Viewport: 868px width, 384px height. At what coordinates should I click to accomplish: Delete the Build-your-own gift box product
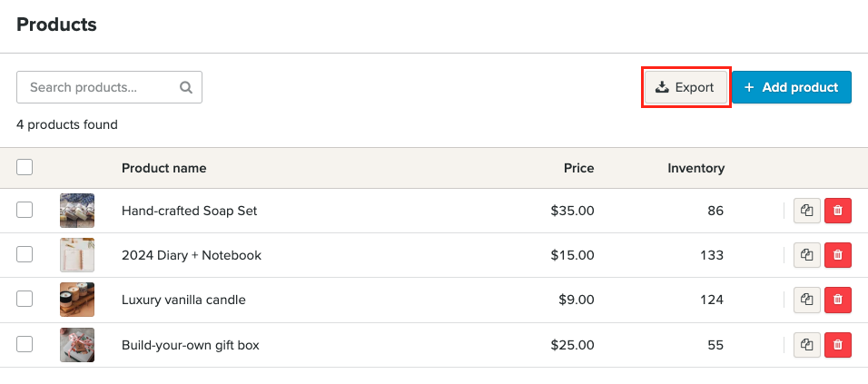click(x=837, y=344)
